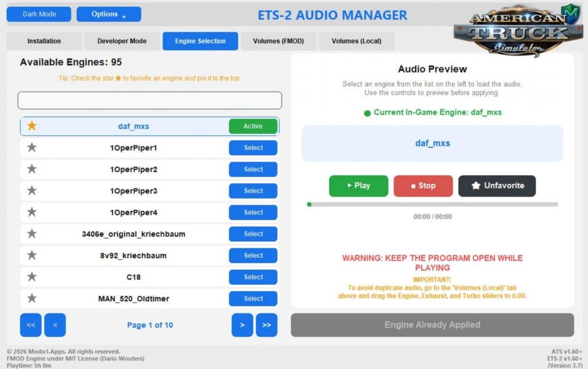This screenshot has width=588, height=369.
Task: Open the Options dropdown
Action: coord(109,14)
